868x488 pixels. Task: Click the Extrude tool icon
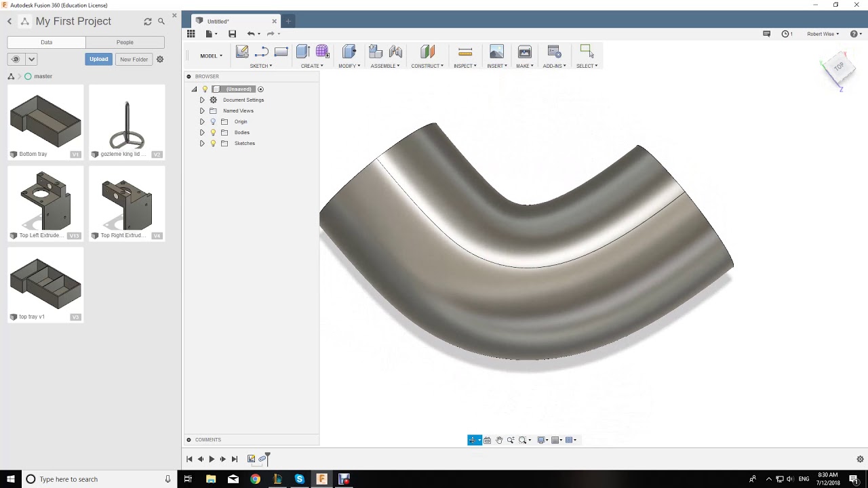(302, 52)
